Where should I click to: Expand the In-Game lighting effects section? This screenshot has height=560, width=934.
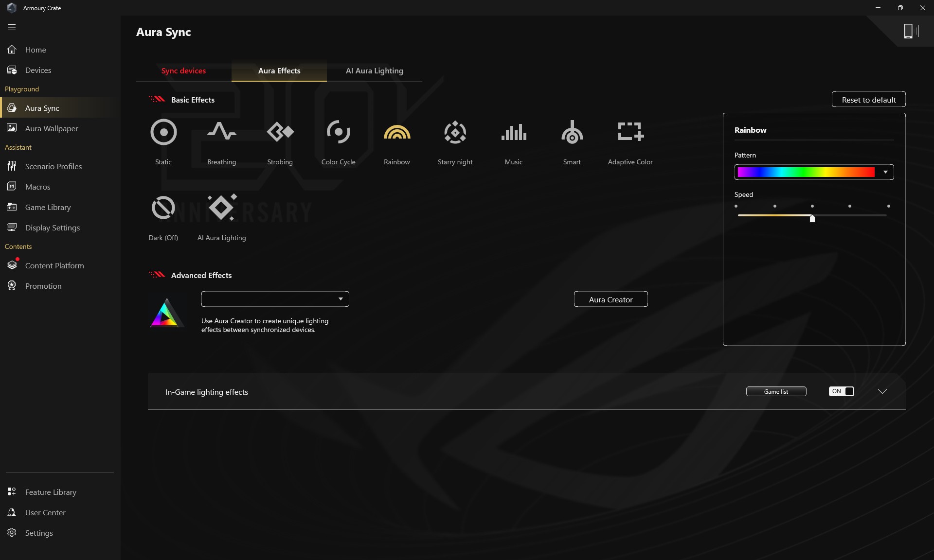(882, 391)
